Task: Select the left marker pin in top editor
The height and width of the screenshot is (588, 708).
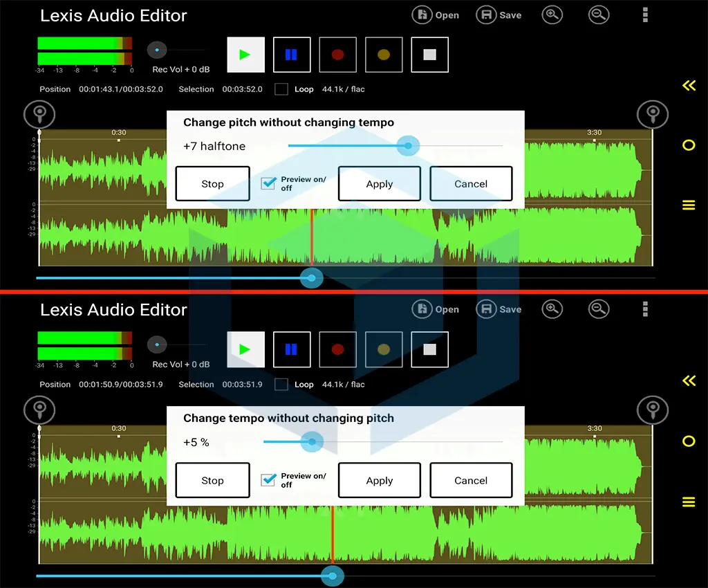Action: (x=39, y=114)
